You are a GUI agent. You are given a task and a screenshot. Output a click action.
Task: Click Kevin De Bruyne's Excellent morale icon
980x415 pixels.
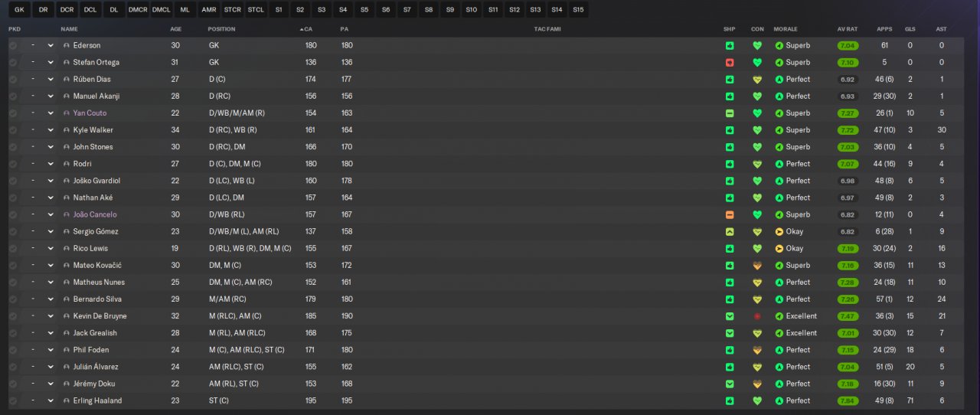(779, 316)
